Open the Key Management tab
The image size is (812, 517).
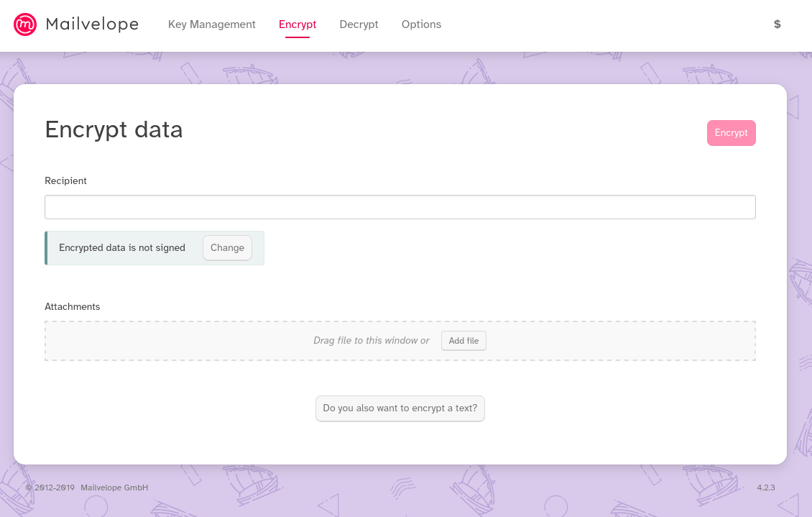[211, 24]
